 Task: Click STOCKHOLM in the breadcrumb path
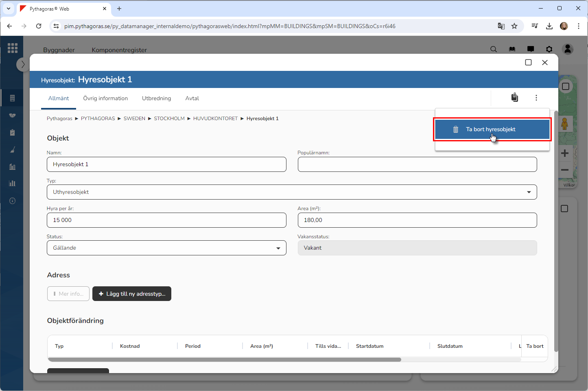point(169,119)
